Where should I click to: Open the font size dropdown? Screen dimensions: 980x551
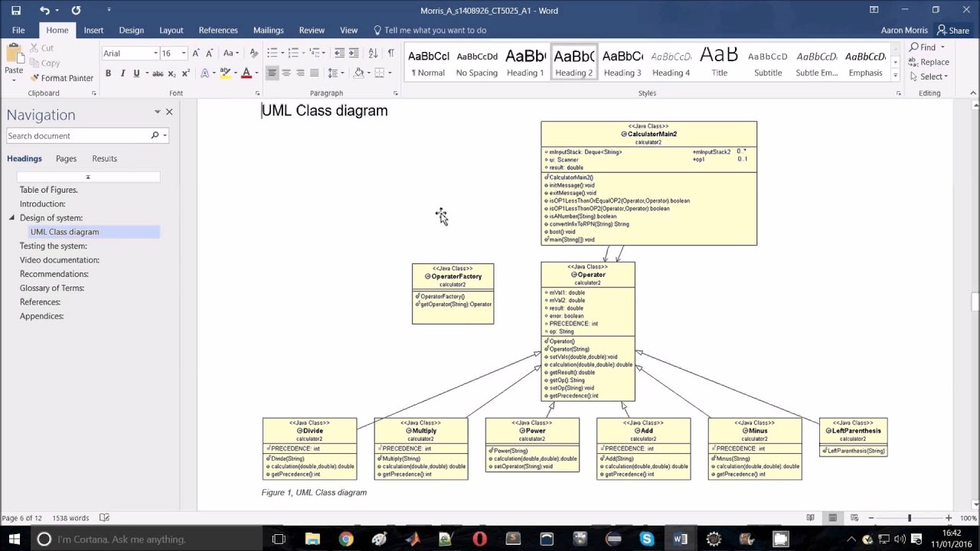tap(184, 53)
